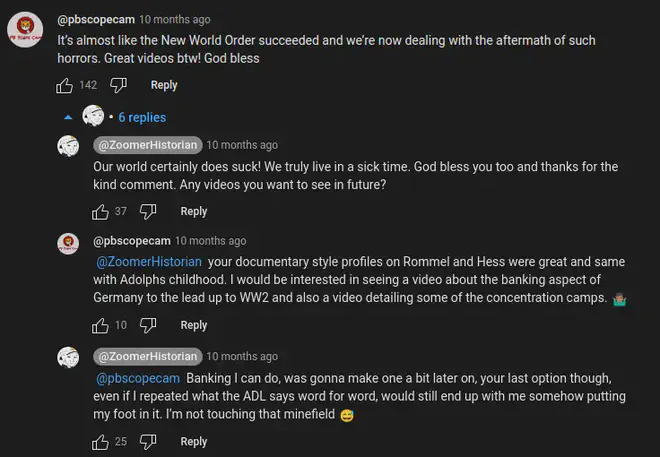The height and width of the screenshot is (457, 660).
Task: Like ZoomerHistorian's reply with 25 likes
Action: (101, 442)
